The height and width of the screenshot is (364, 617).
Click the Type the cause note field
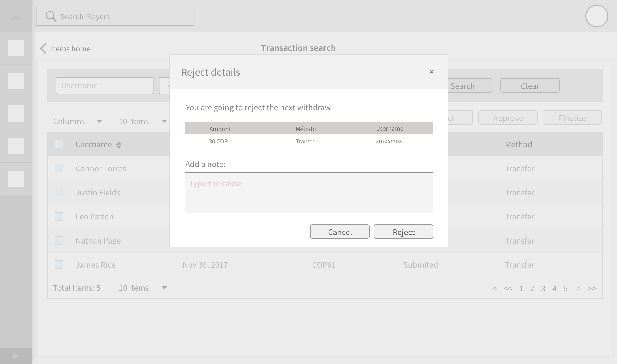tap(309, 193)
